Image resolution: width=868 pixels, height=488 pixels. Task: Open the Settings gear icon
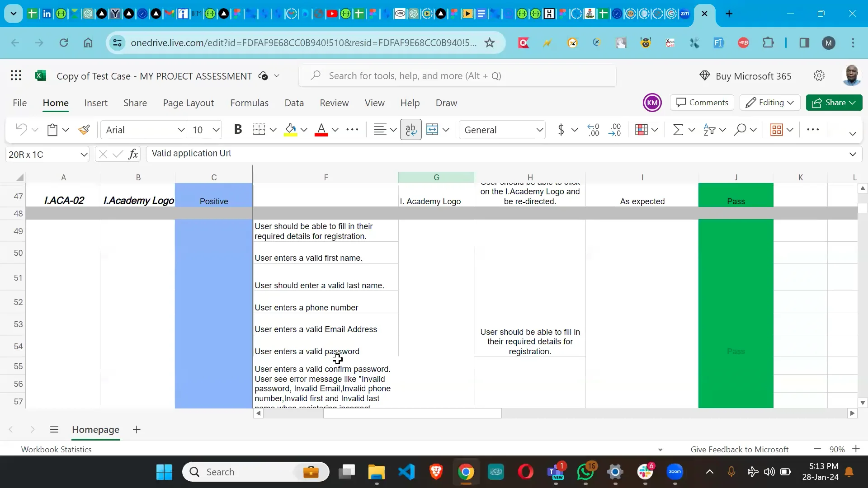pos(819,75)
